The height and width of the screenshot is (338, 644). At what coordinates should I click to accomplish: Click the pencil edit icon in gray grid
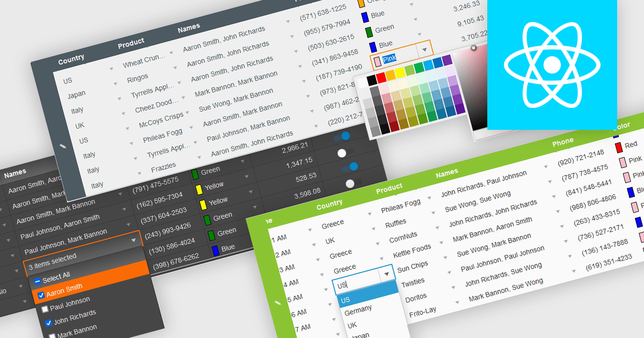point(63,146)
